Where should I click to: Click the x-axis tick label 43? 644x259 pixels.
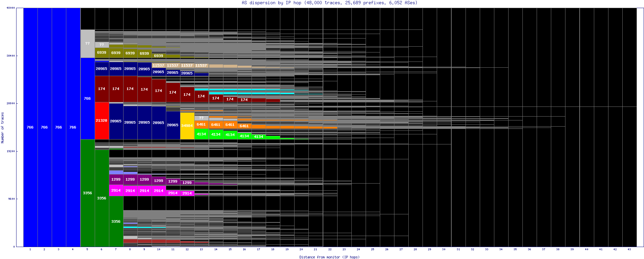point(629,249)
